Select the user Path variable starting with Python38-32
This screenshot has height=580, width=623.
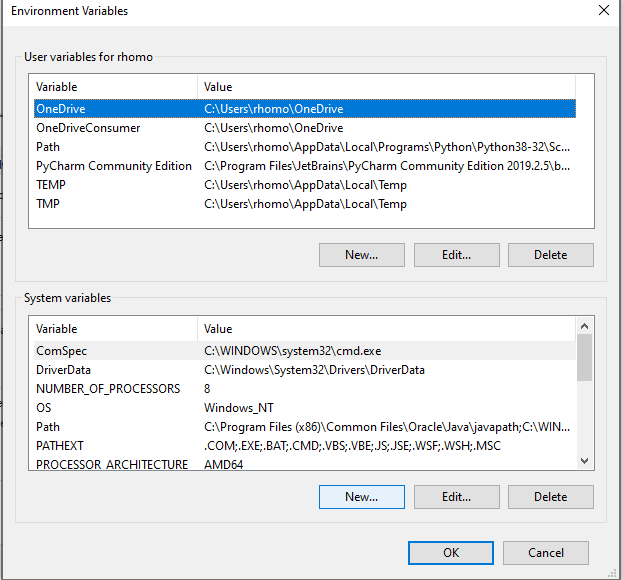click(x=305, y=147)
